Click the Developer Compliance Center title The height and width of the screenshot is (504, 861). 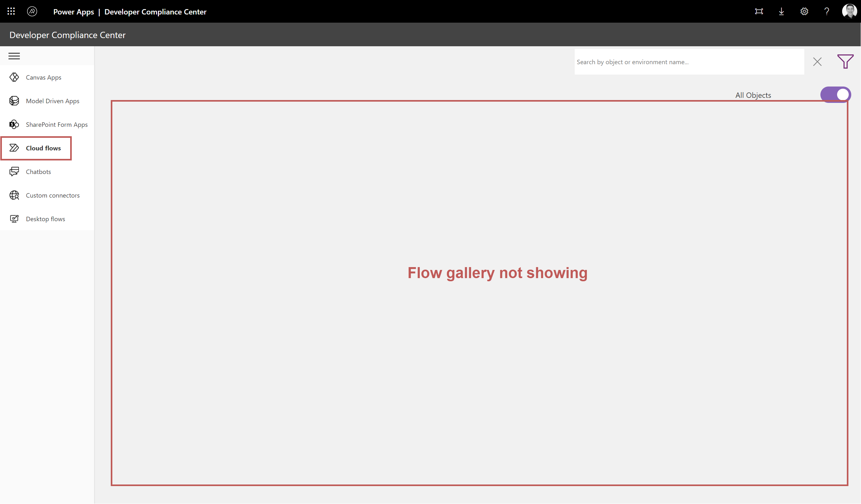67,35
